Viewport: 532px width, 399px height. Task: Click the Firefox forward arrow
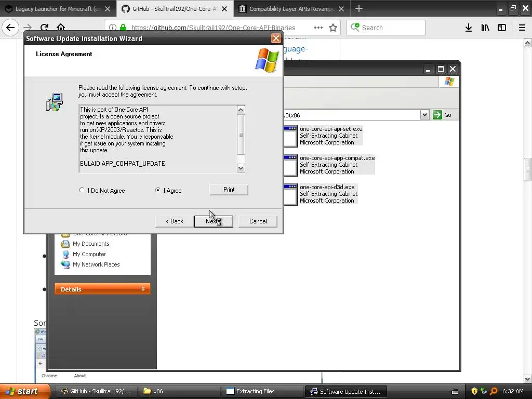[x=28, y=28]
